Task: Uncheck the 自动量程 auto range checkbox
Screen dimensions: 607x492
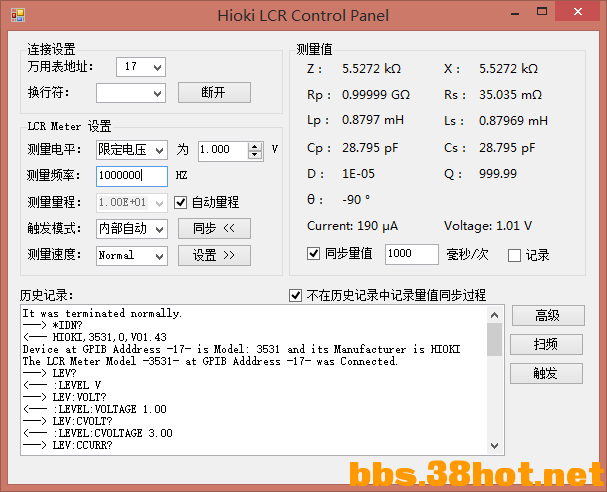Action: (x=180, y=202)
